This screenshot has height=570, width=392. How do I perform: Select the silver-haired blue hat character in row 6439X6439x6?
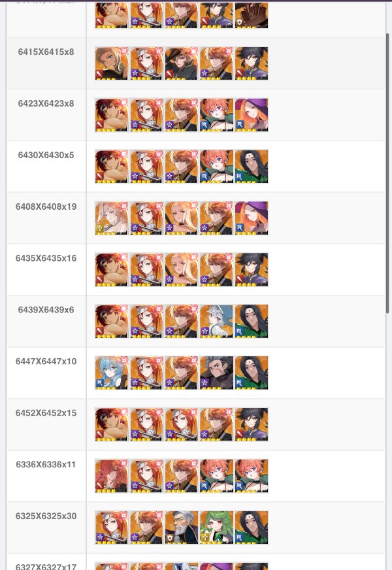[x=216, y=322]
